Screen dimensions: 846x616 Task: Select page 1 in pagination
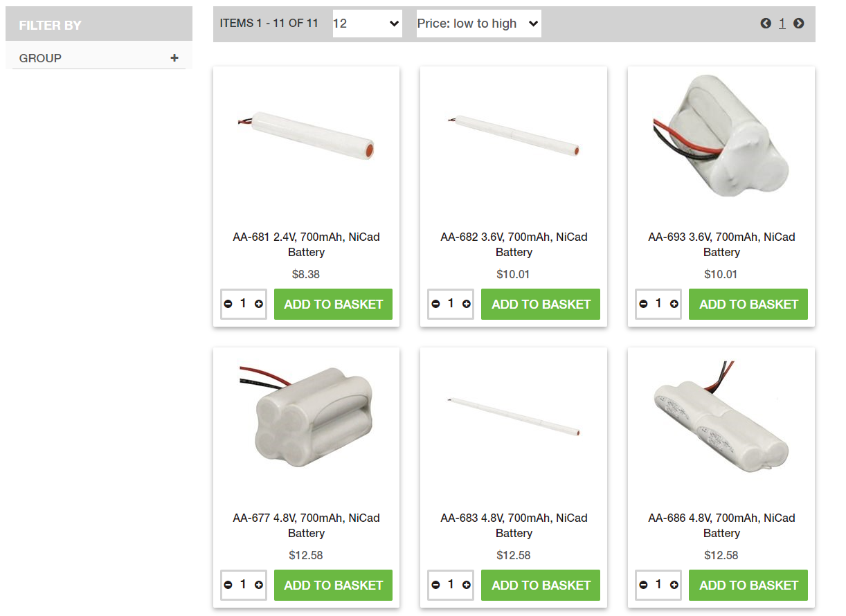click(x=782, y=24)
